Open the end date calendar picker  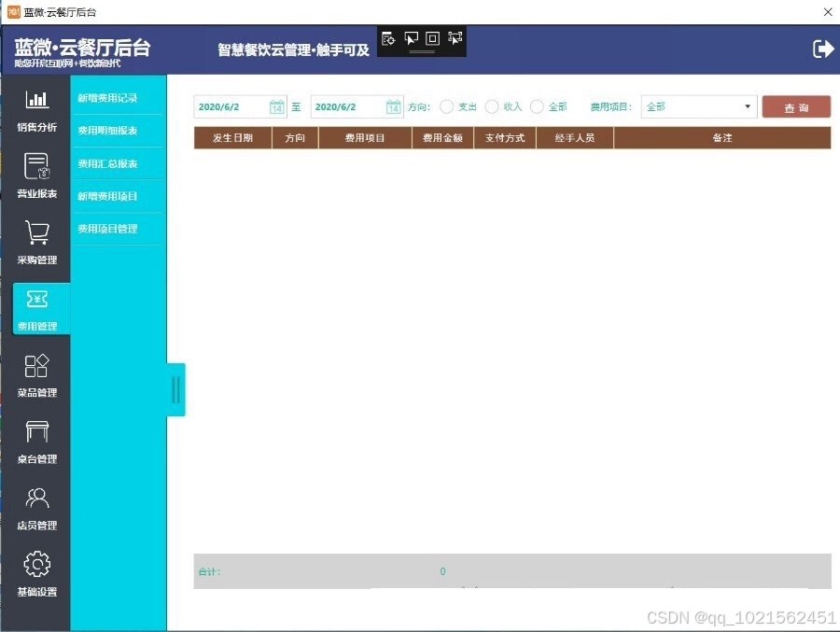[x=393, y=106]
